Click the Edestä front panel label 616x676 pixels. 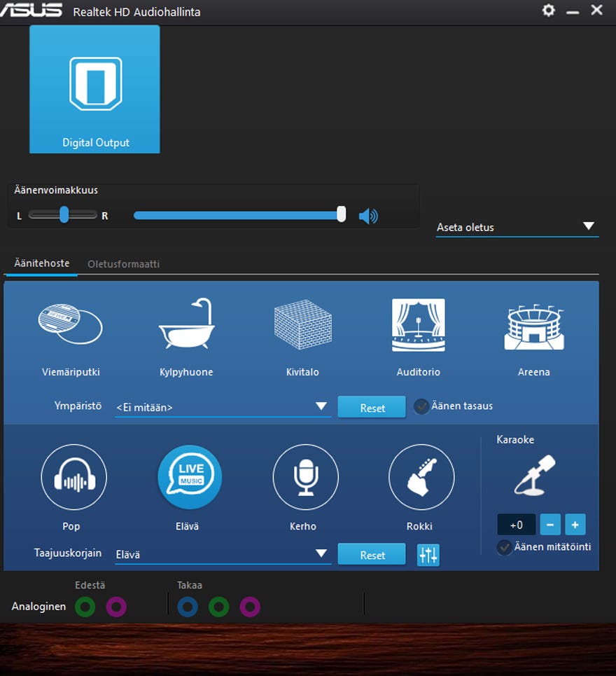90,585
